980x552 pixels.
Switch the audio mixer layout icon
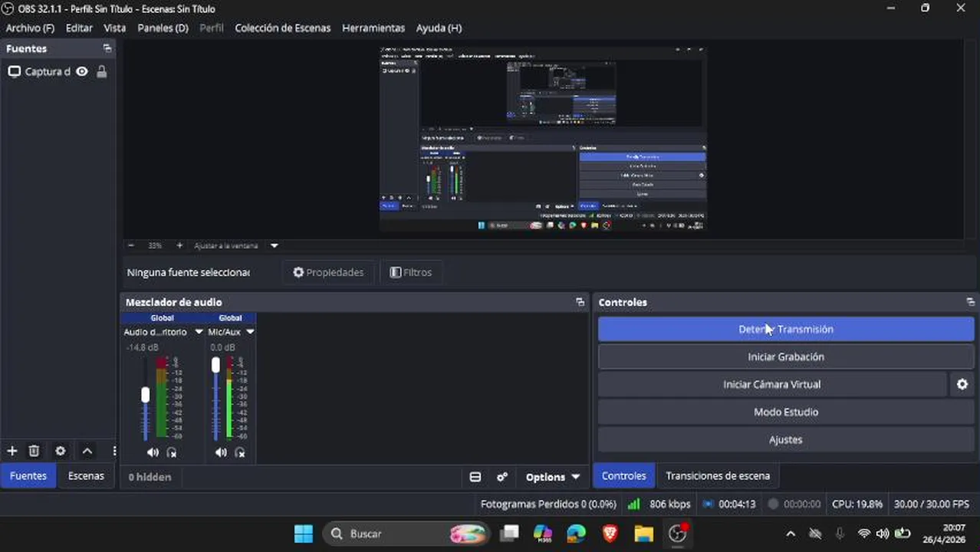[475, 477]
